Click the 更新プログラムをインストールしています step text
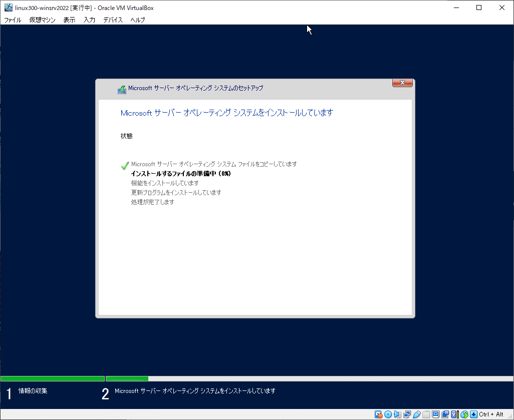The height and width of the screenshot is (420, 514). pyautogui.click(x=176, y=193)
